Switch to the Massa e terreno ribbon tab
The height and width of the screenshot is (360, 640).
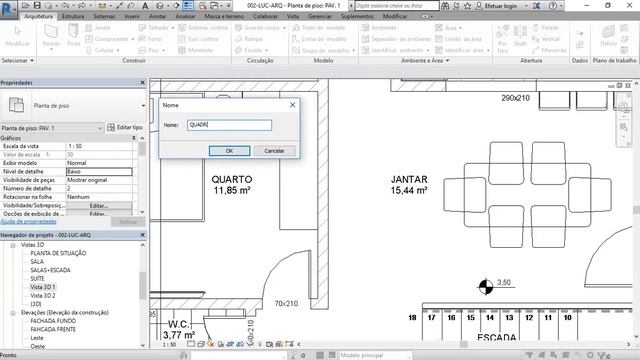(224, 16)
